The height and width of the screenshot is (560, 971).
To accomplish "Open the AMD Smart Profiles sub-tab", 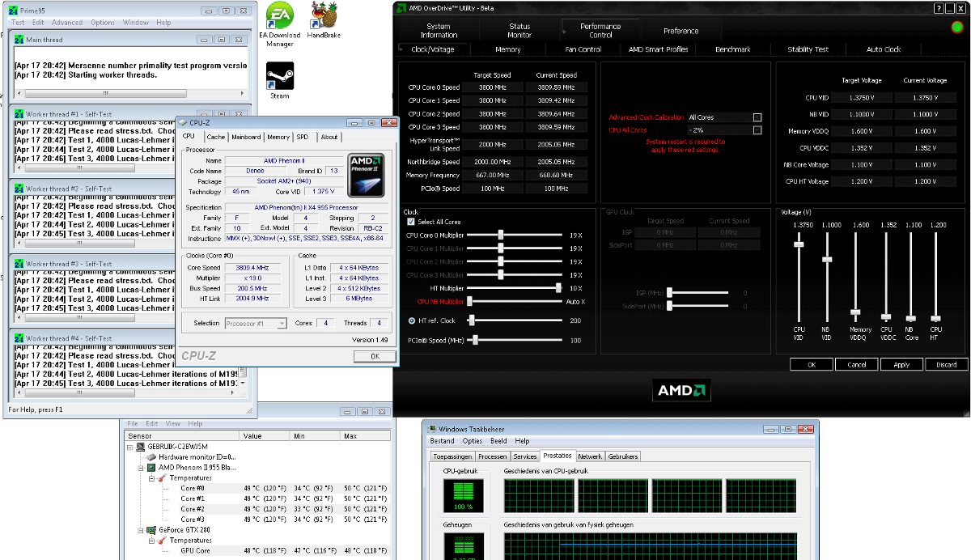I will 658,49.
